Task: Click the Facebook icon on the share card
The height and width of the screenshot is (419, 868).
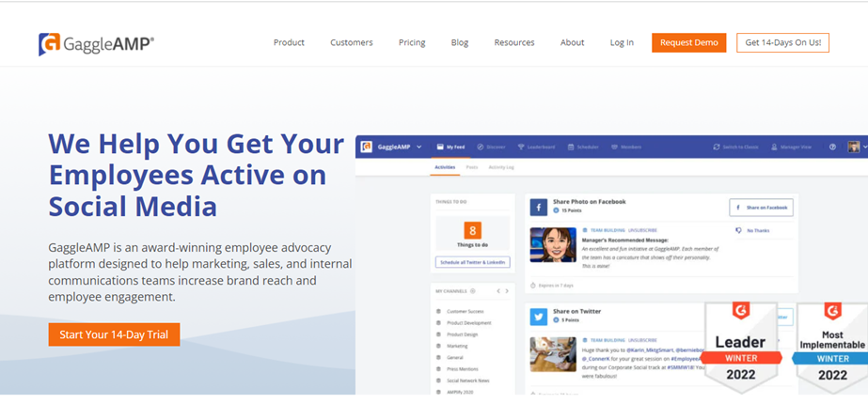Action: pos(539,207)
